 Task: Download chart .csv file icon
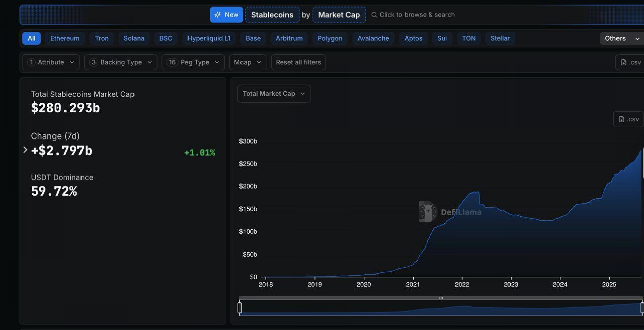(621, 119)
